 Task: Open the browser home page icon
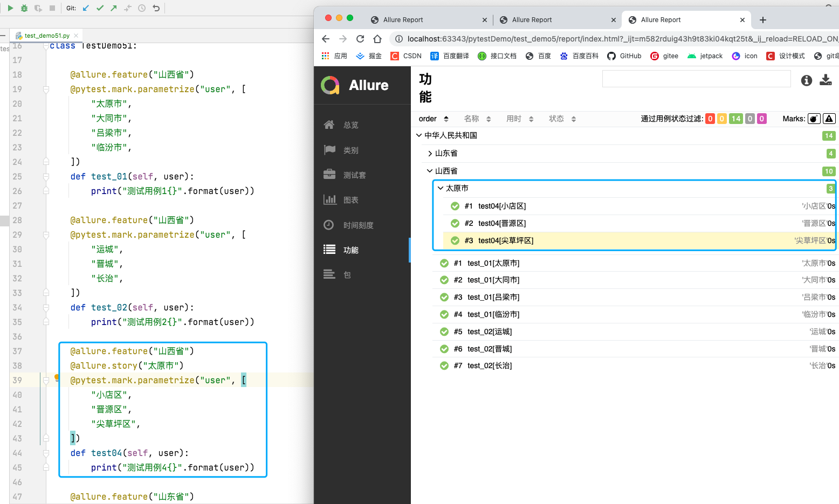[x=377, y=39]
